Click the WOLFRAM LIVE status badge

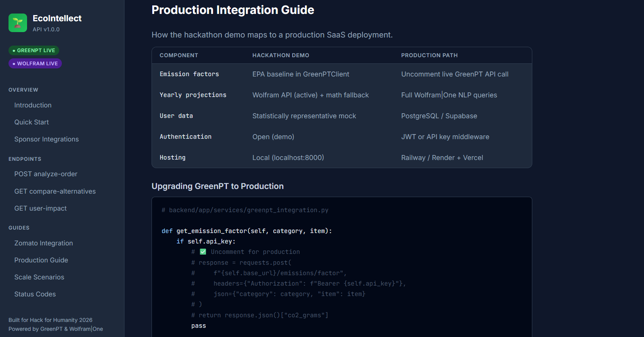(x=35, y=63)
